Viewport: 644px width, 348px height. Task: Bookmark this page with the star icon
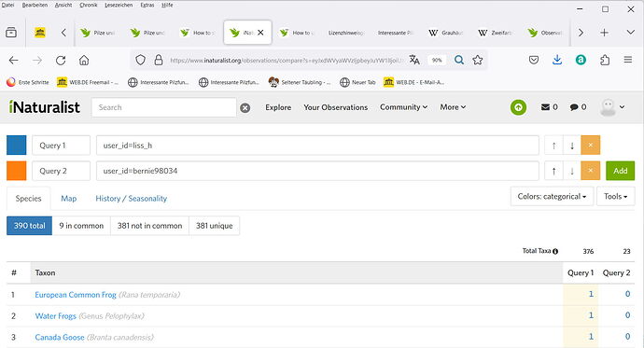click(x=477, y=61)
